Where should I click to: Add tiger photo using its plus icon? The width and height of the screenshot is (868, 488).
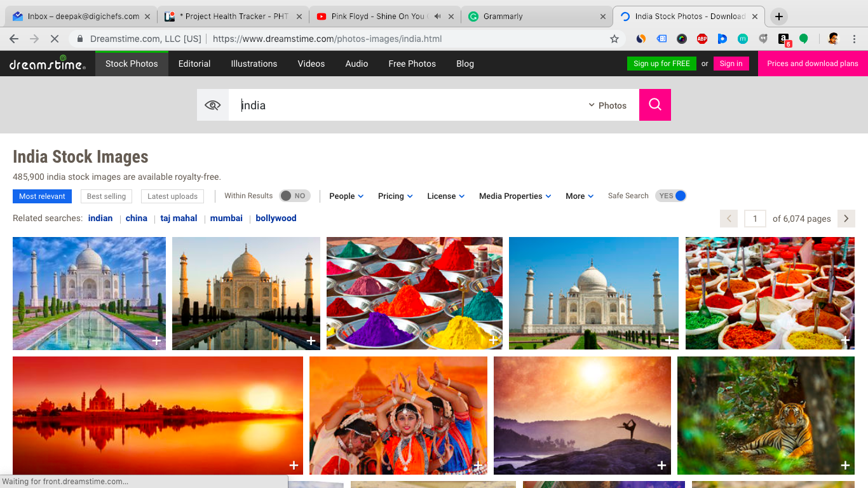(845, 466)
